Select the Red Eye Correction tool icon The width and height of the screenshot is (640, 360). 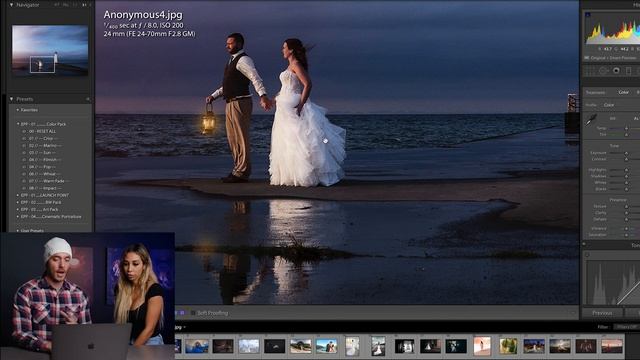pyautogui.click(x=616, y=71)
